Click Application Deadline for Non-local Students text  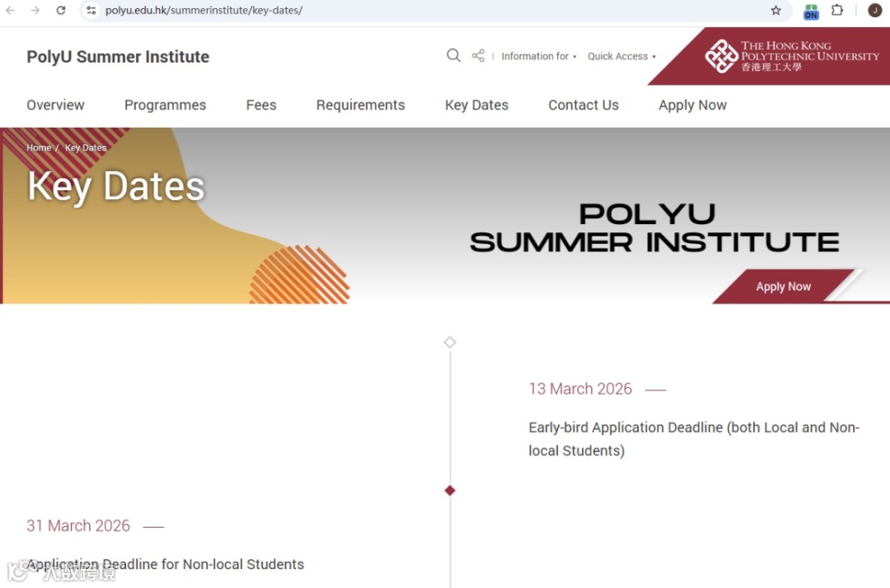click(165, 564)
